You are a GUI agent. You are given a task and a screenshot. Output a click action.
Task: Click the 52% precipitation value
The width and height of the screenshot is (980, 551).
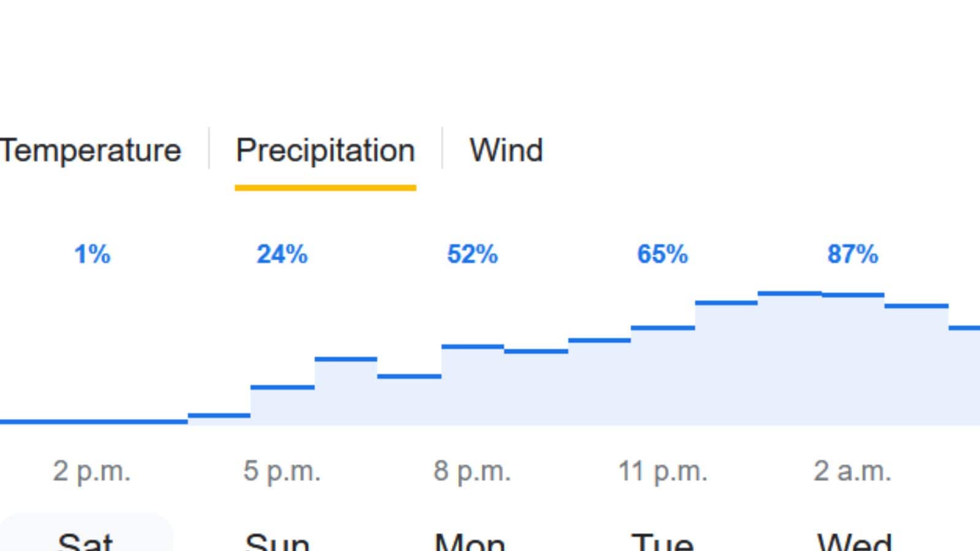click(x=472, y=254)
